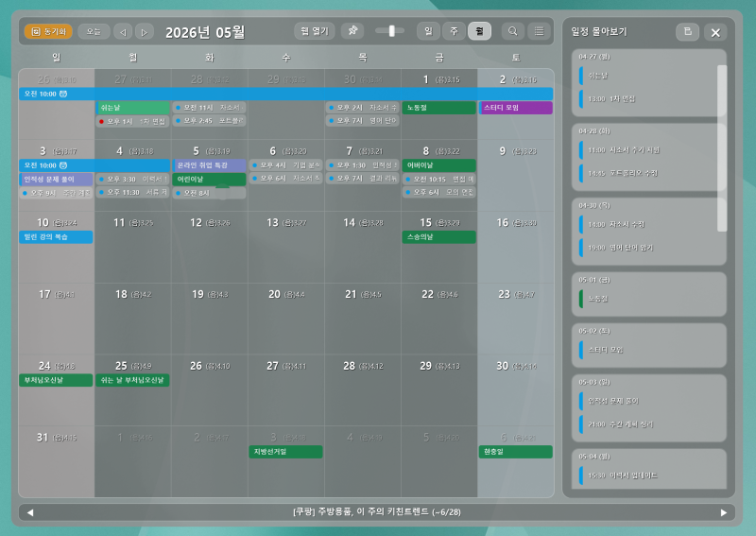
Task: Open 스터디 모임 under 05-02 in schedule panel
Action: pyautogui.click(x=648, y=350)
